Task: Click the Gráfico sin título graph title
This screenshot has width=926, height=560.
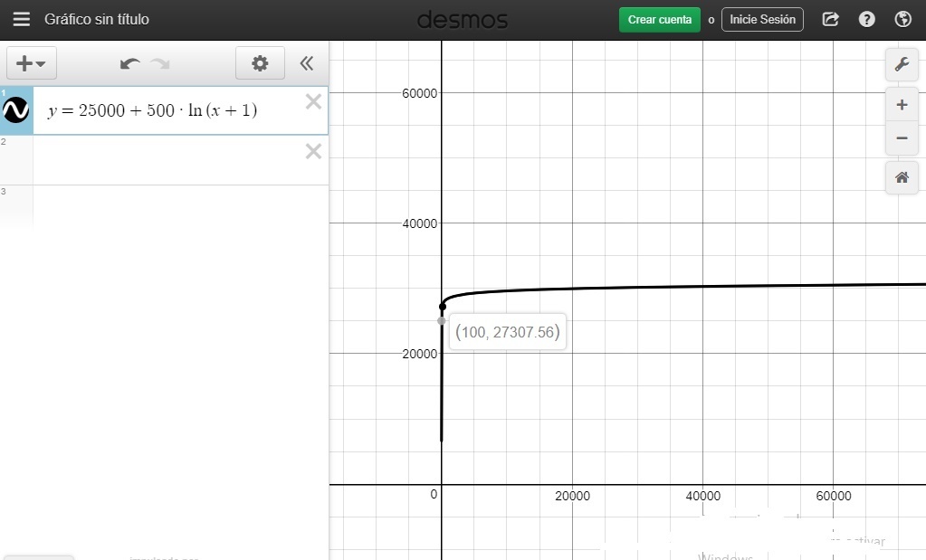Action: (x=97, y=20)
